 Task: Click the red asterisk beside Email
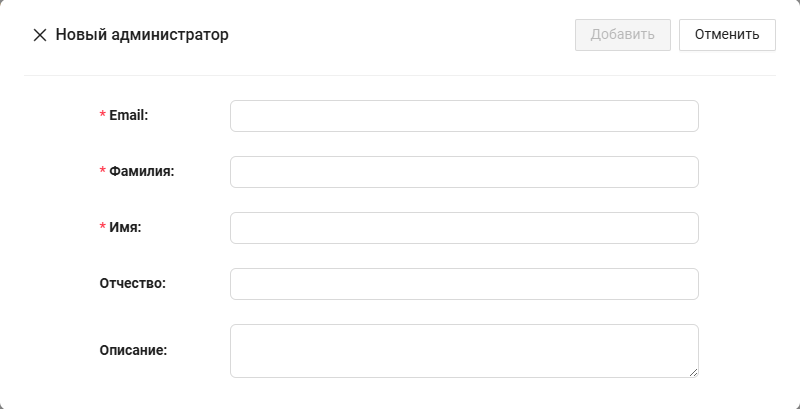[x=102, y=116]
